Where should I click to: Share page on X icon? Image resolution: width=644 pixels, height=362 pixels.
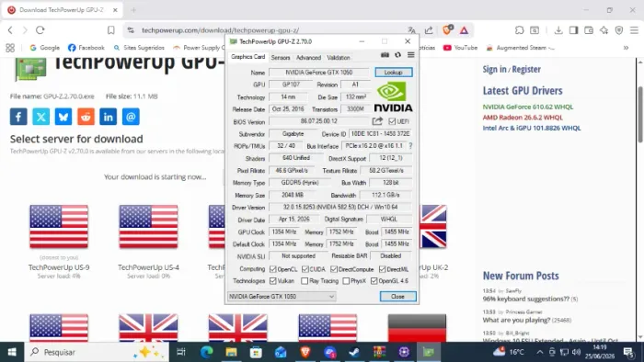tap(41, 117)
